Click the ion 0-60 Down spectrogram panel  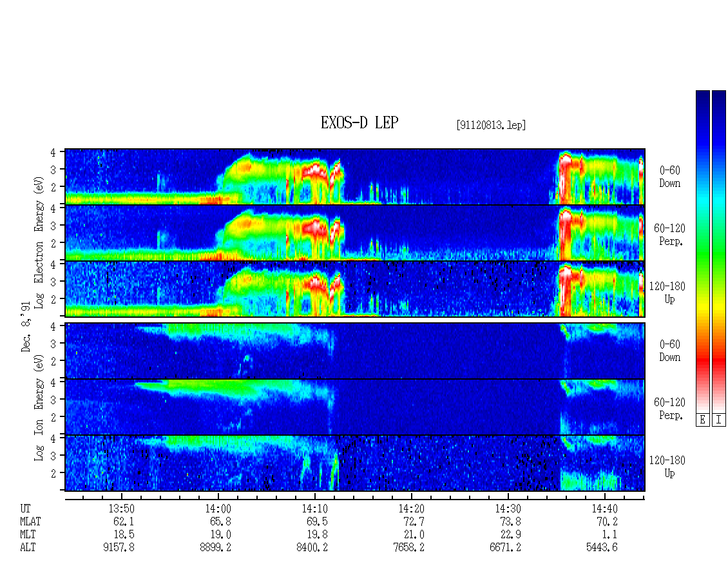[x=355, y=351]
